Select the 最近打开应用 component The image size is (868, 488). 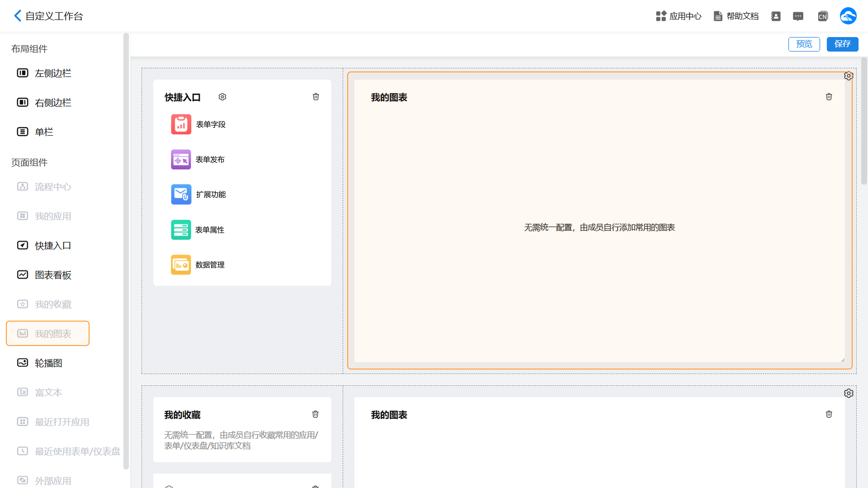(x=53, y=422)
